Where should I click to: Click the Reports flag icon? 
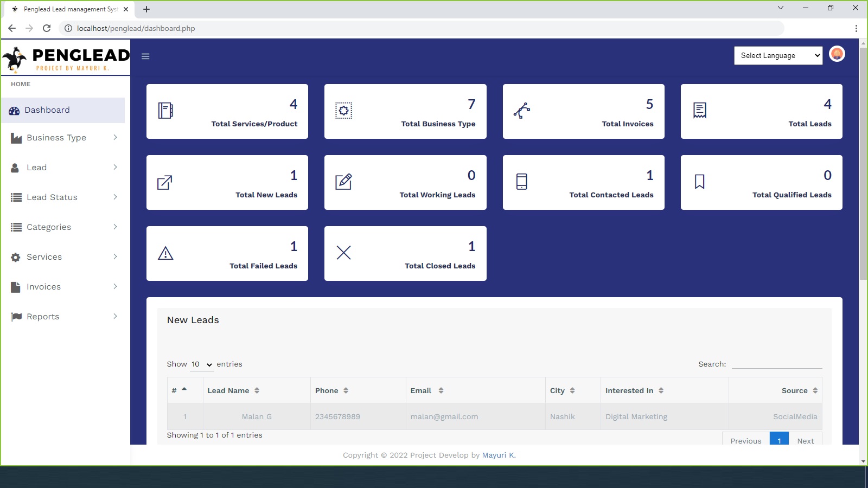[x=17, y=317]
